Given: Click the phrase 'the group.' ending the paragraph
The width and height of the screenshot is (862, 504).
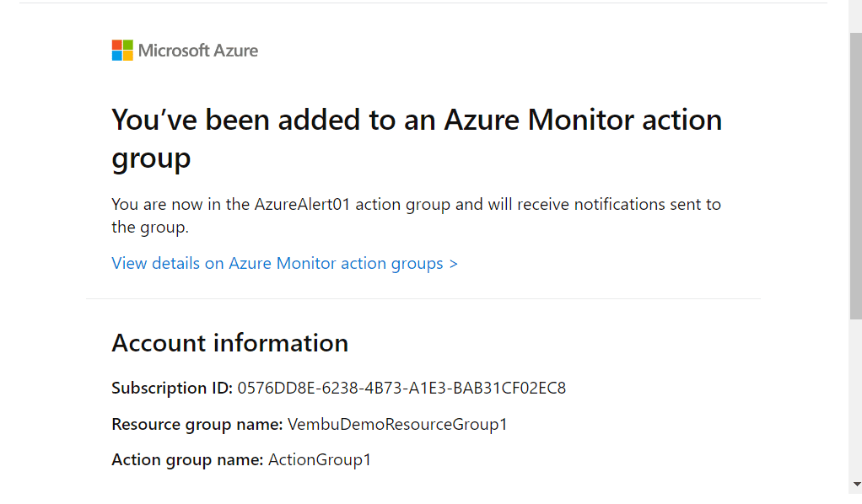Looking at the screenshot, I should pyautogui.click(x=150, y=227).
